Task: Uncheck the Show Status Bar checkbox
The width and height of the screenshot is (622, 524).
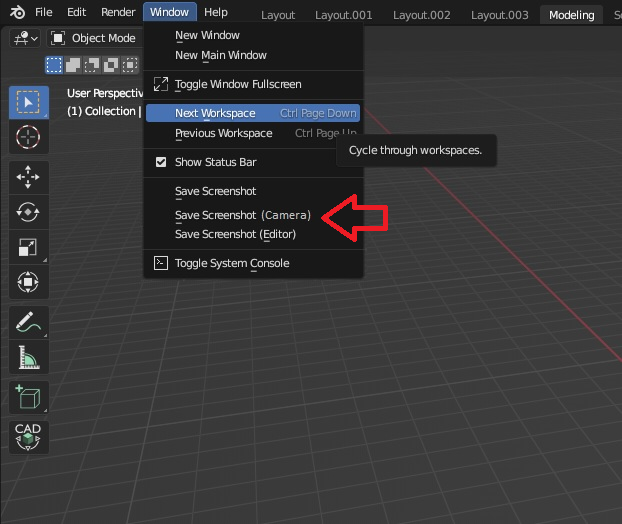Action: [x=161, y=162]
